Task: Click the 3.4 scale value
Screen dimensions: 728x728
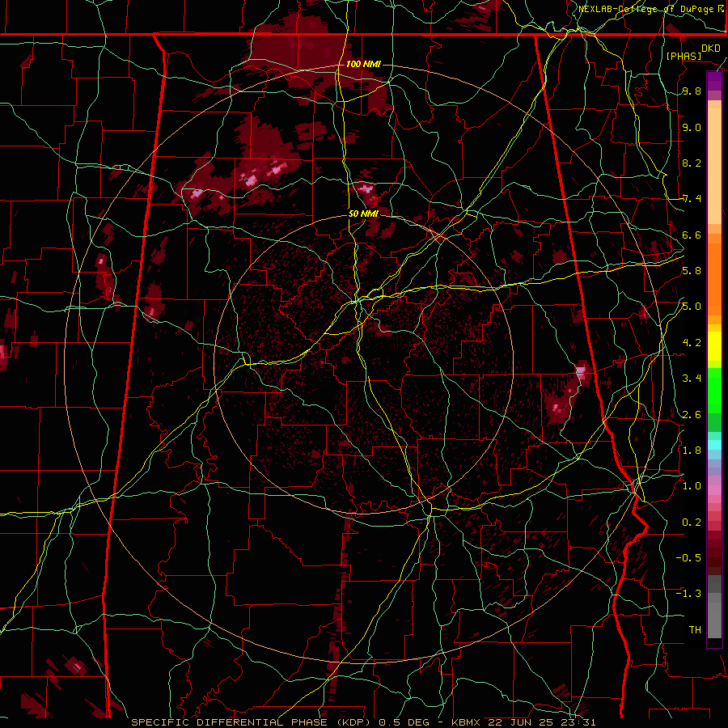Action: [x=692, y=379]
